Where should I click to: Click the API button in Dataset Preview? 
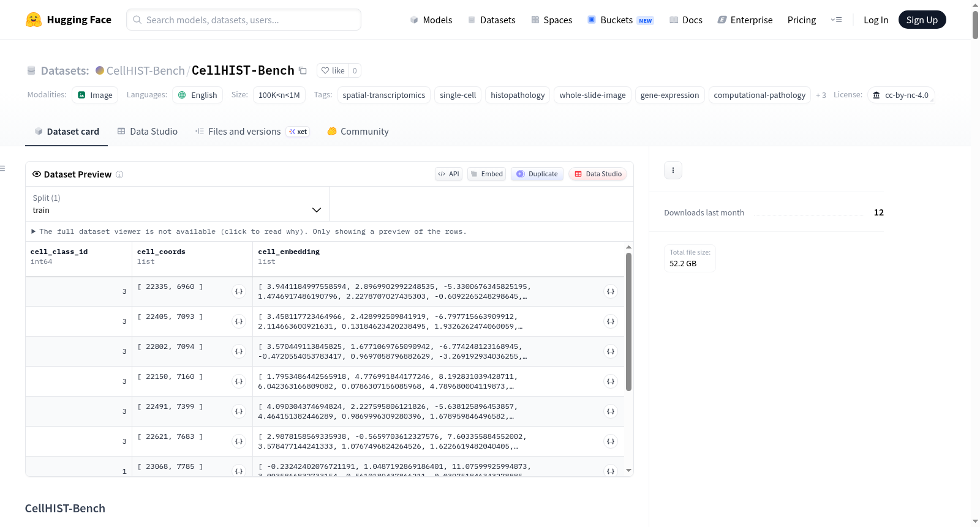pyautogui.click(x=448, y=174)
